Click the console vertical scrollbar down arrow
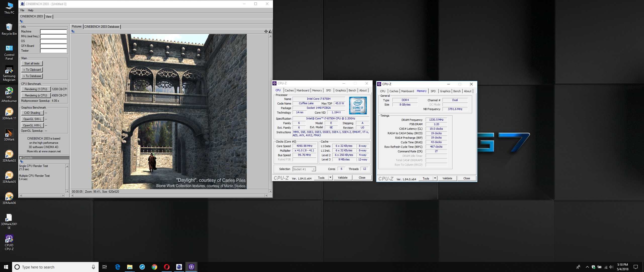The height and width of the screenshot is (272, 644). [67, 191]
